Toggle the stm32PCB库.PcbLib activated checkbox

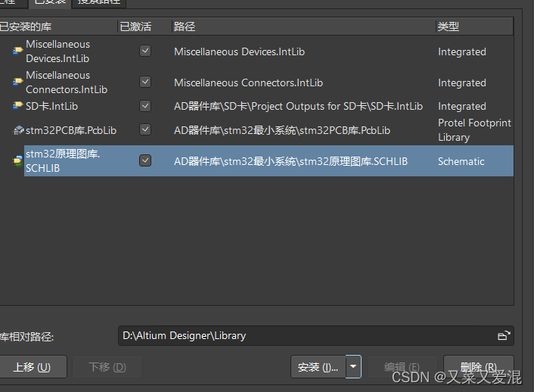click(145, 129)
